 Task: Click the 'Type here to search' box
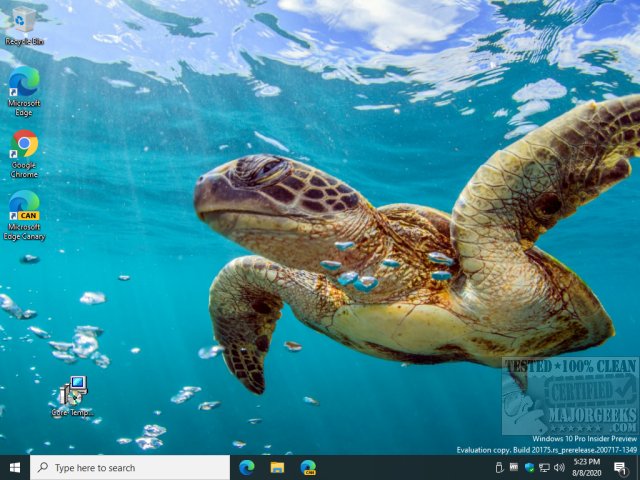click(130, 468)
